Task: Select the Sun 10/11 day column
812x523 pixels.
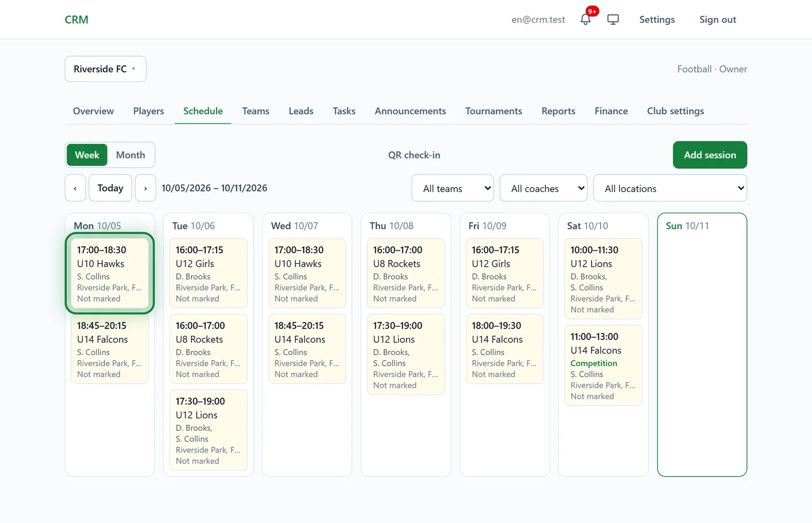Action: (702, 344)
